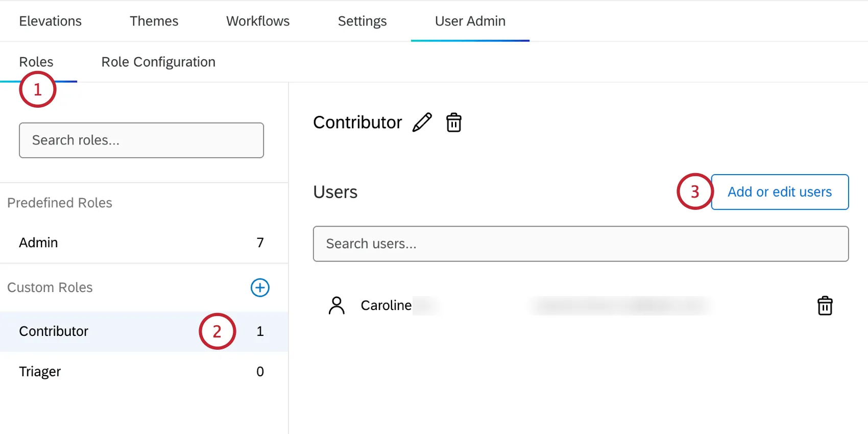Screen dimensions: 868x434
Task: Delete the Contributor role via trash icon
Action: (454, 123)
